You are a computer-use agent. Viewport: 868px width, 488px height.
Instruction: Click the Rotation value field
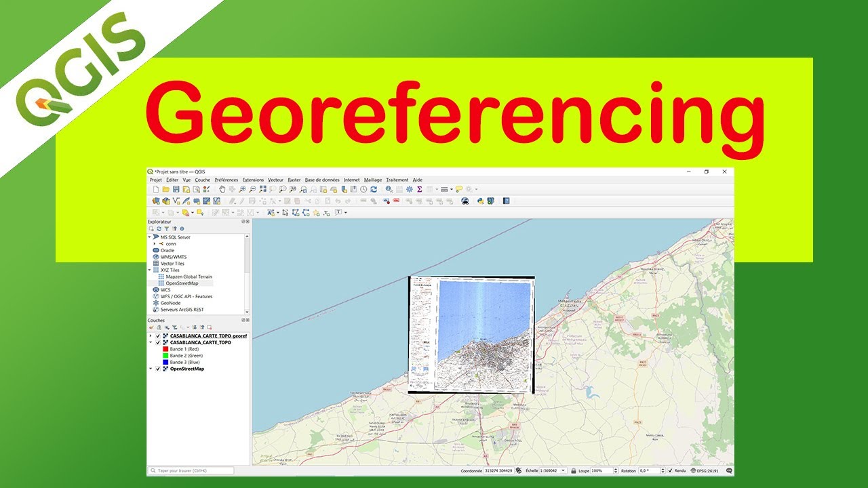652,470
